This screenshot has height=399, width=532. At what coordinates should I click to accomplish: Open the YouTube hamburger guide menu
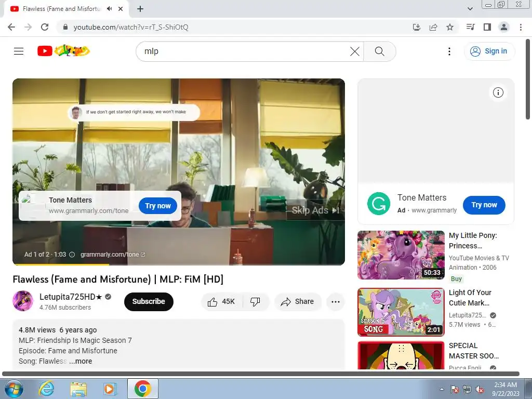[x=19, y=51]
